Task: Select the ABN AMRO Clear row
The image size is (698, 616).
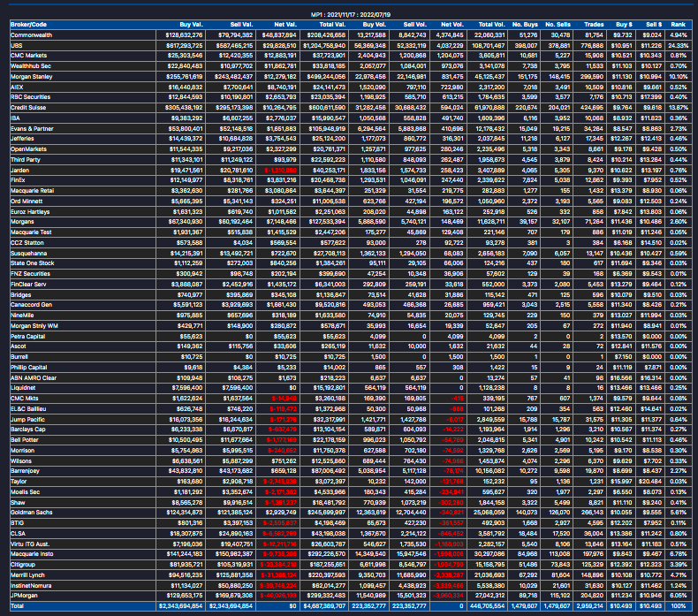Action: point(351,378)
